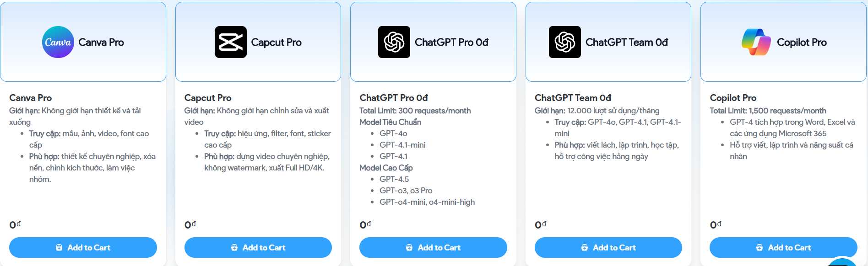Click the ChatGPT Team 0đ logo icon

coord(565,42)
